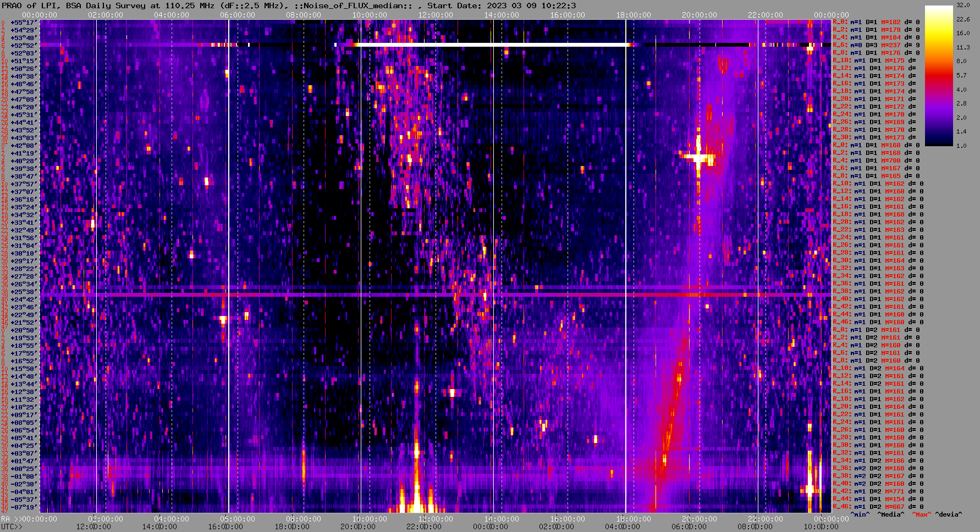The image size is (980, 532).
Task: Click the declination label +33°41'
Action: coord(23,223)
